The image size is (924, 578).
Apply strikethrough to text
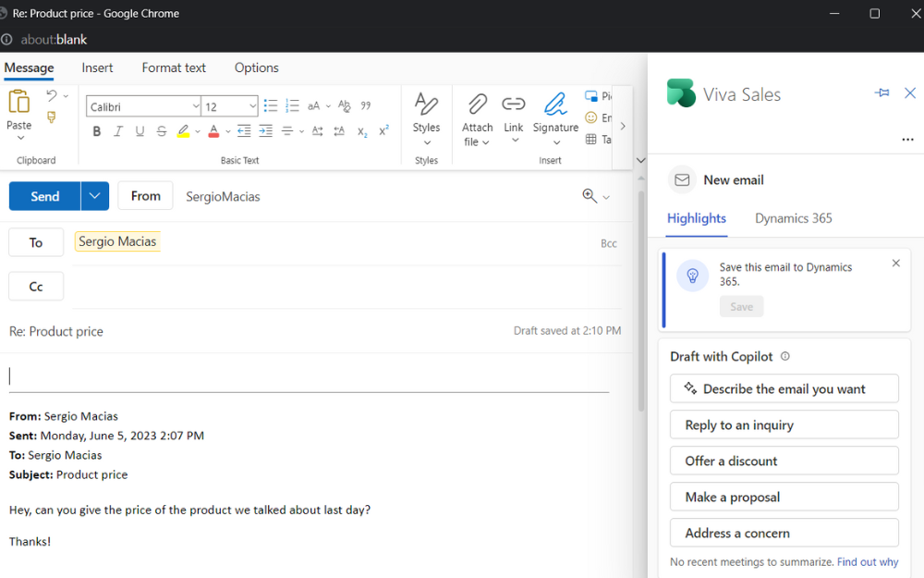162,131
